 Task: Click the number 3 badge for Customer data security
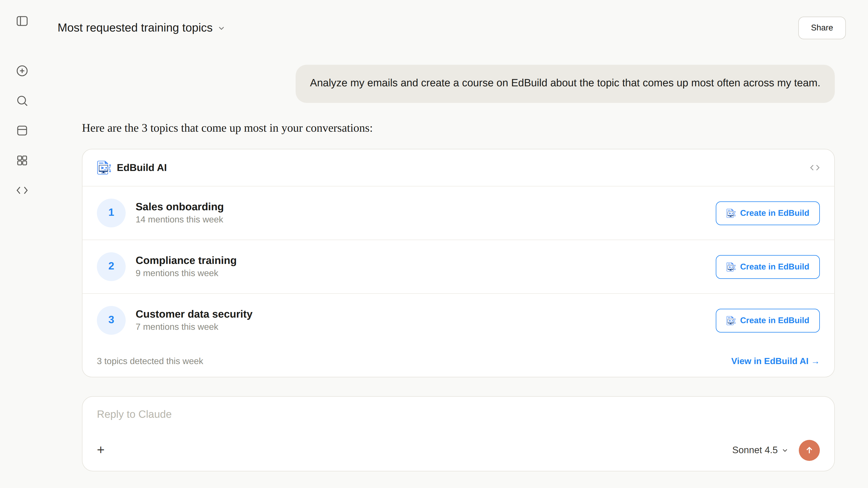(111, 320)
